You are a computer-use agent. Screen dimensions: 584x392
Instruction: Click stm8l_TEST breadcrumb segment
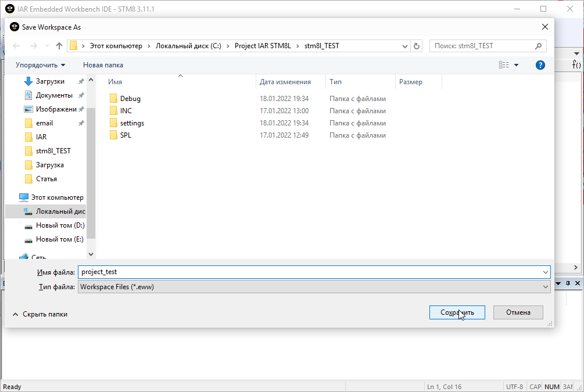[321, 46]
